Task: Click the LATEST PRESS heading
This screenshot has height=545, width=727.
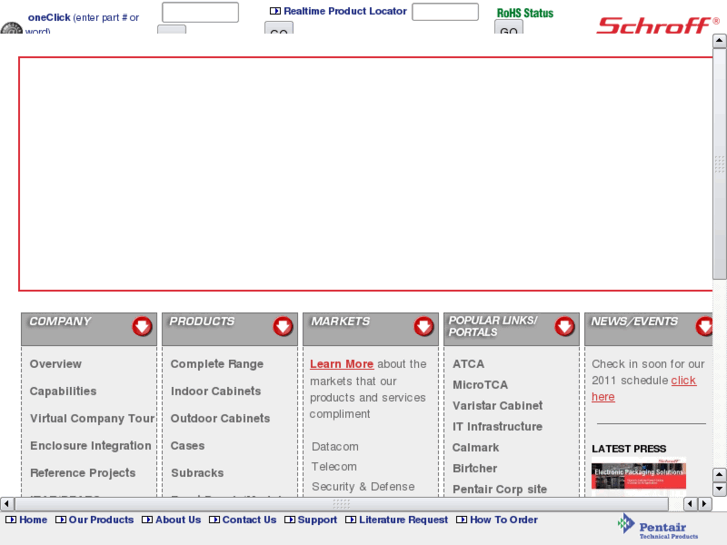Action: [x=629, y=449]
